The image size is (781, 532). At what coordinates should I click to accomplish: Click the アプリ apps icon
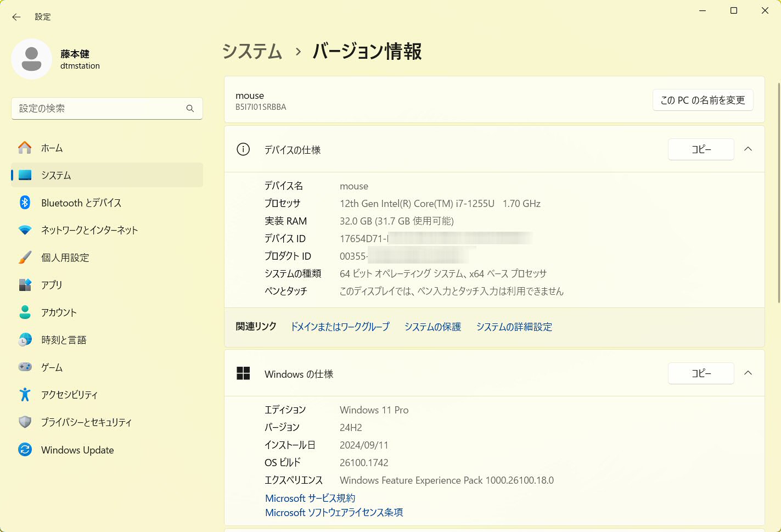click(25, 285)
